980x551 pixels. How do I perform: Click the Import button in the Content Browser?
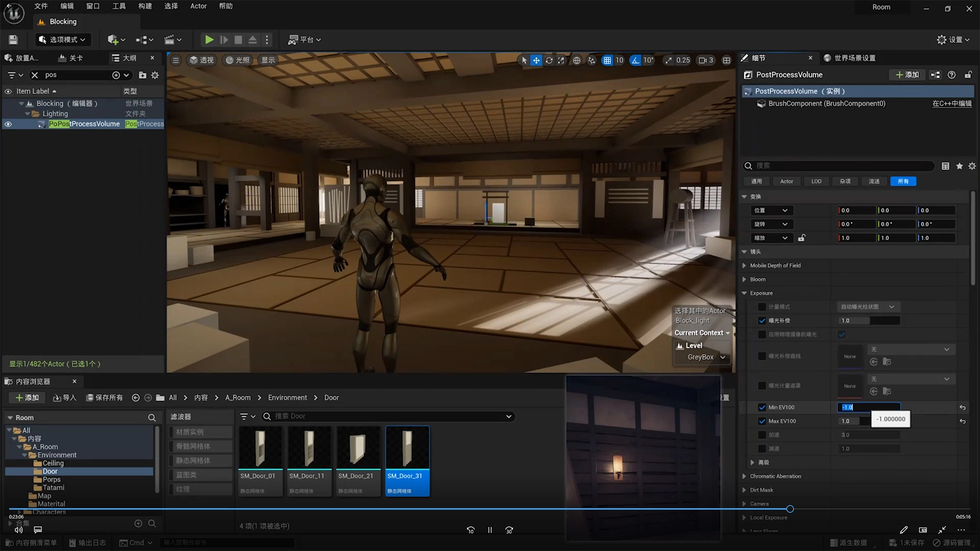click(x=64, y=397)
